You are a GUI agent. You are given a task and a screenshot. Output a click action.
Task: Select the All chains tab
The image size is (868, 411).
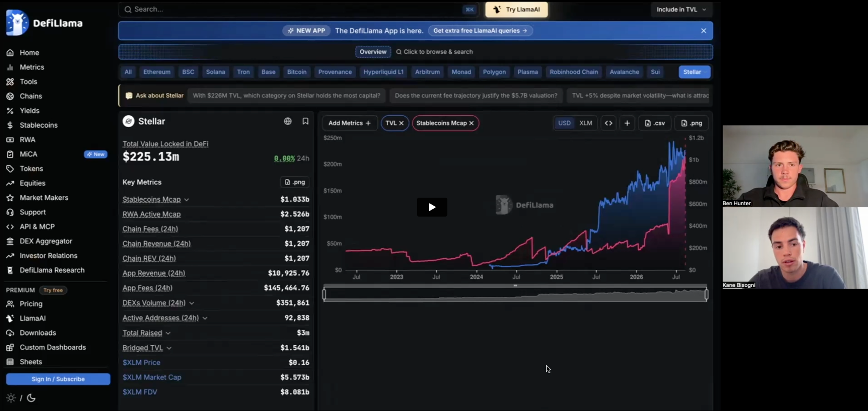click(x=128, y=72)
